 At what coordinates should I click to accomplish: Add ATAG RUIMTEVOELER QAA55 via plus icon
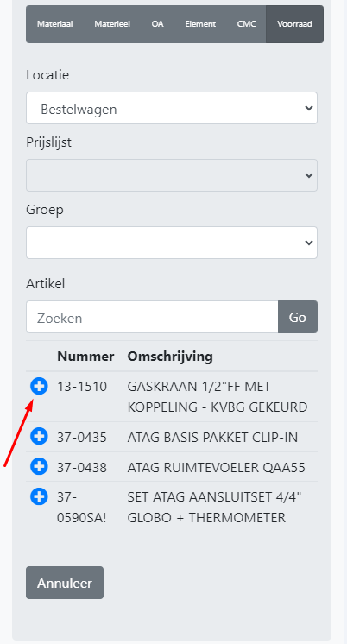click(x=39, y=466)
